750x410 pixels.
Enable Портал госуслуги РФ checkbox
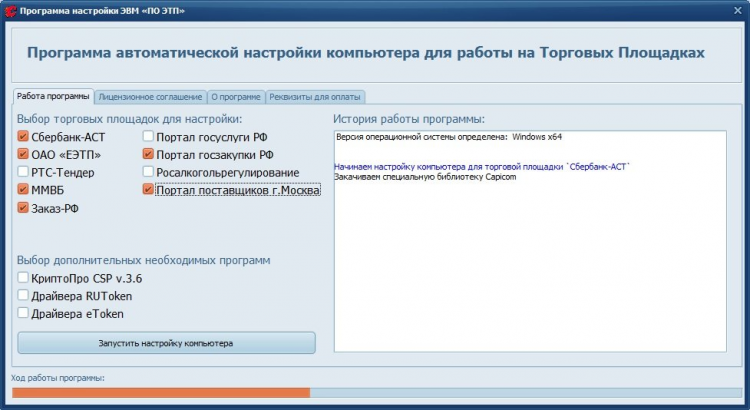pyautogui.click(x=148, y=136)
